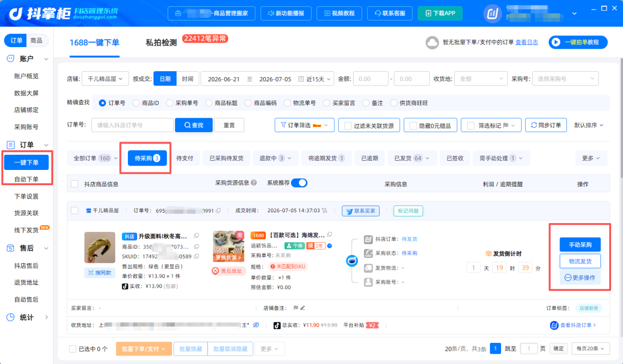623x364 pixels.
Task: Select the 已采购待发货 tab
Action: [x=226, y=158]
